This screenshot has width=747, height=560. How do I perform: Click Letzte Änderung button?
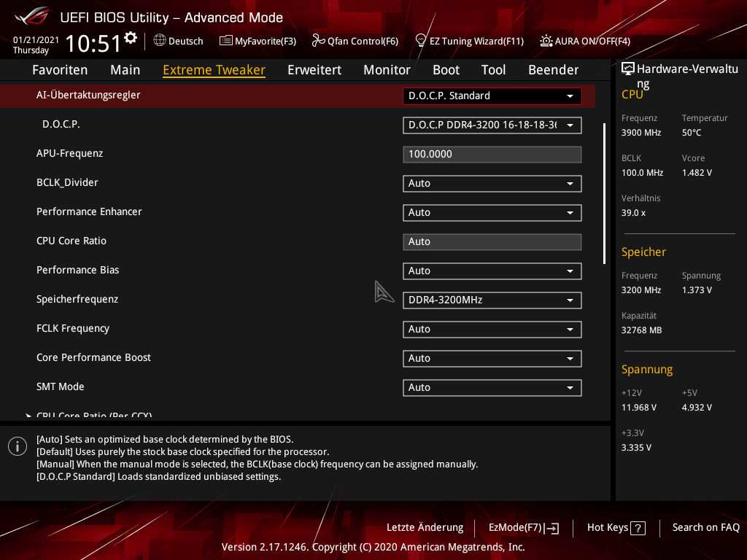(425, 528)
